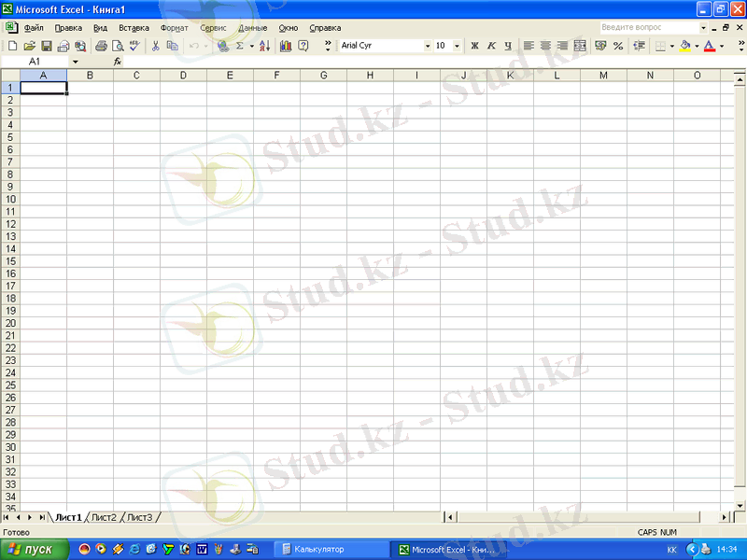The width and height of the screenshot is (747, 560).
Task: Open Print Preview from the toolbar
Action: point(118,46)
